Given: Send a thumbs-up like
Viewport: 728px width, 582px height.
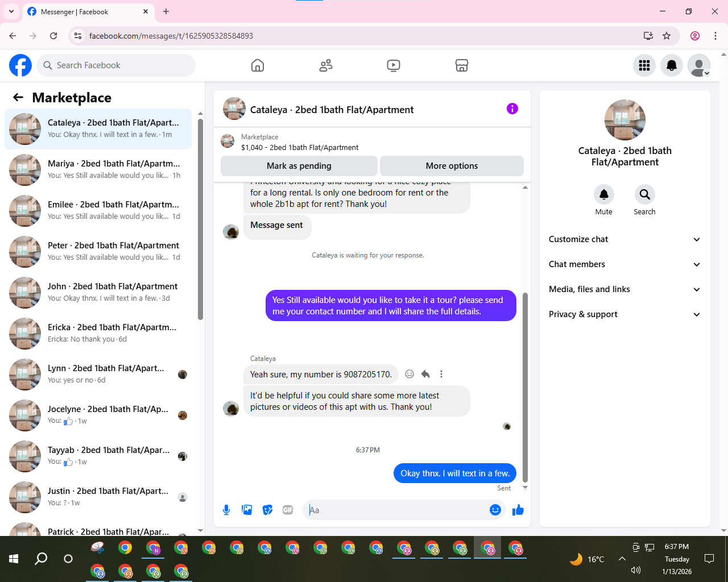Looking at the screenshot, I should click(518, 510).
